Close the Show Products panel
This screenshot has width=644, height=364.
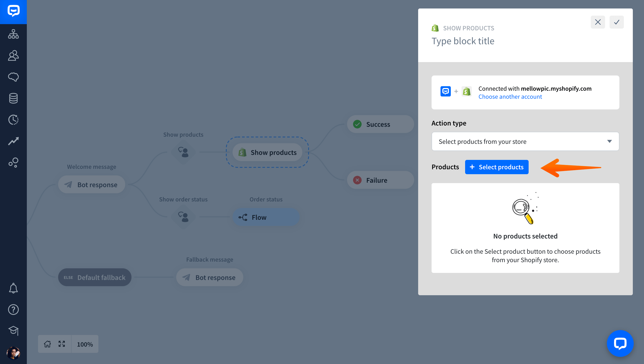[x=598, y=22]
